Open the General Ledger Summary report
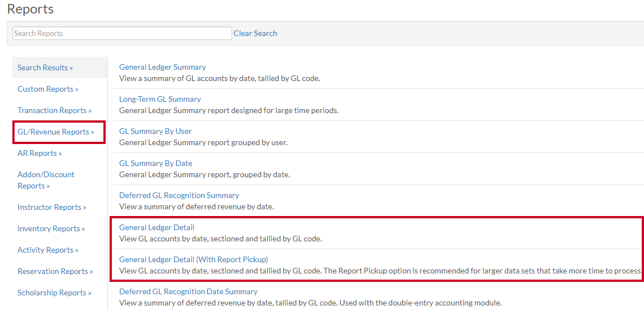Viewport: 644px width, 310px height. (x=162, y=67)
